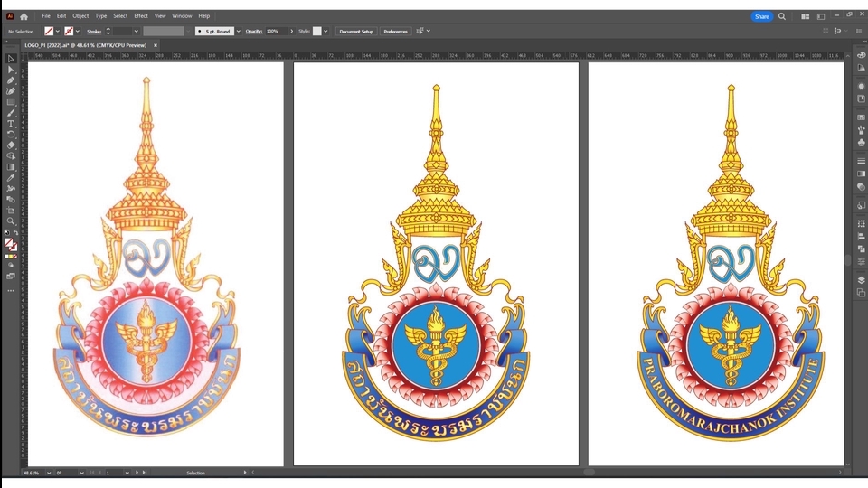
Task: Reset to default fill and stroke
Action: coord(6,233)
